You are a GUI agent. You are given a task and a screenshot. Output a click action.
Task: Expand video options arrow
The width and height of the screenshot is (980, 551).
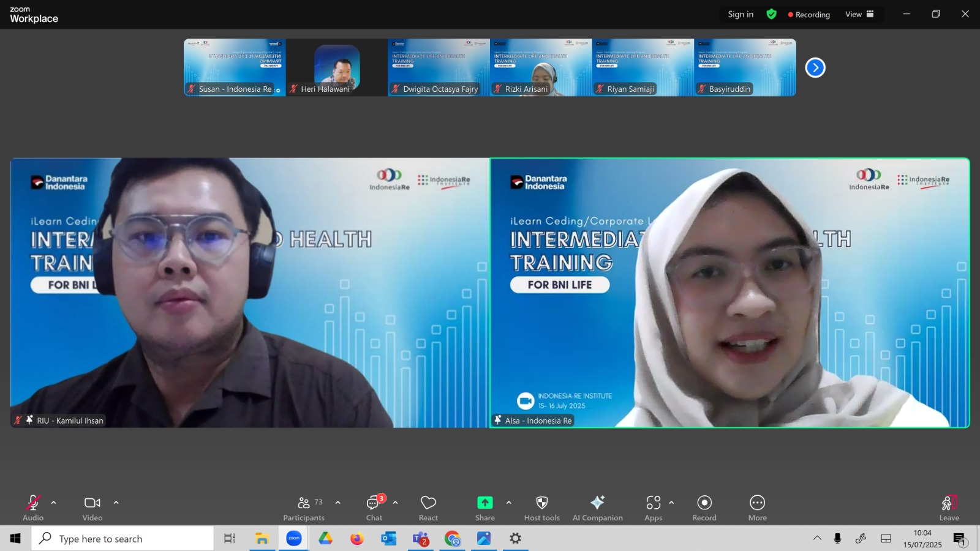pos(116,503)
